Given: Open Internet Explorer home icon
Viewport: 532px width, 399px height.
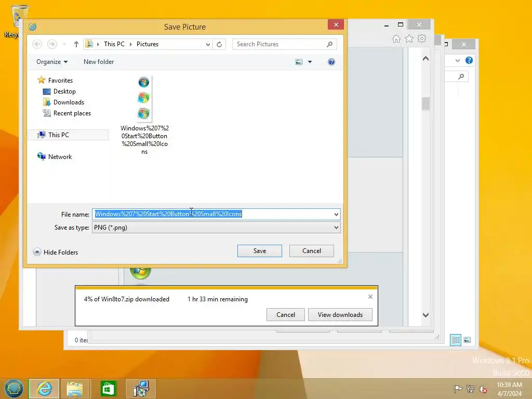Looking at the screenshot, I should pos(396,38).
